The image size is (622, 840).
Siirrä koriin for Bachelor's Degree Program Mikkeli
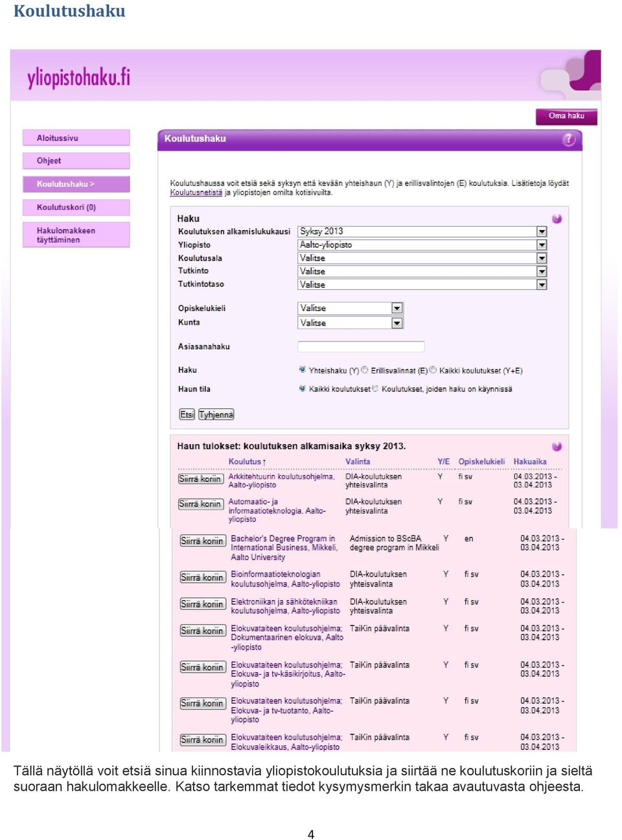coord(202,541)
